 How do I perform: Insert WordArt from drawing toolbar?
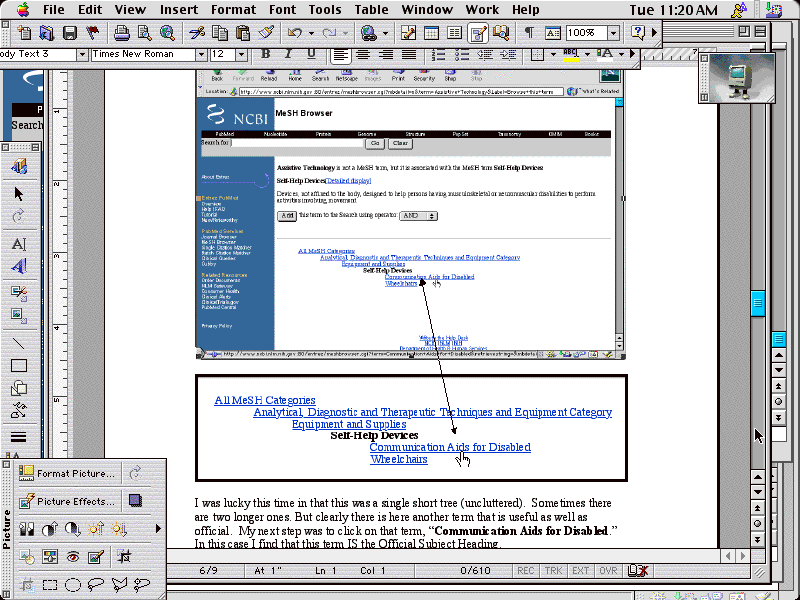19,266
